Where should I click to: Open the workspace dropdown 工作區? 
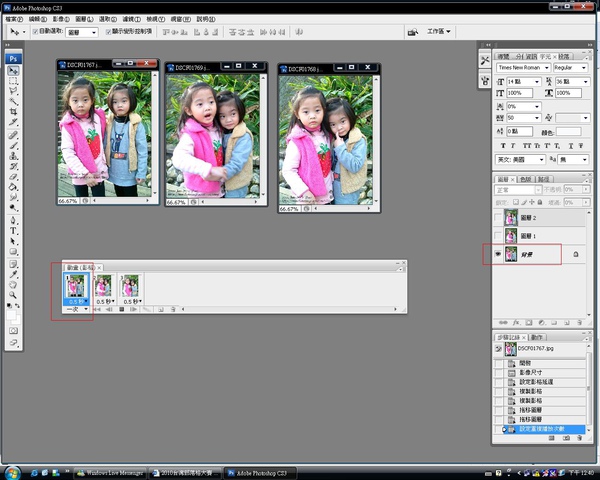pos(439,31)
